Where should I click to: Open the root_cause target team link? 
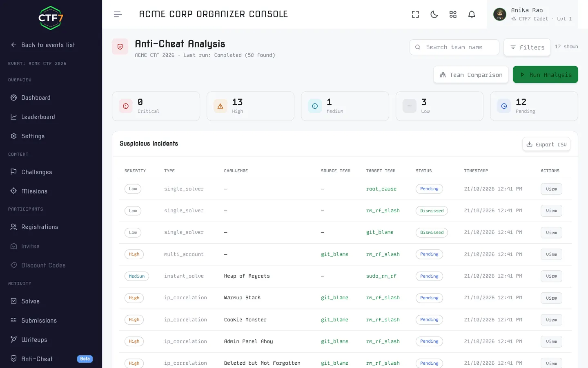click(381, 189)
